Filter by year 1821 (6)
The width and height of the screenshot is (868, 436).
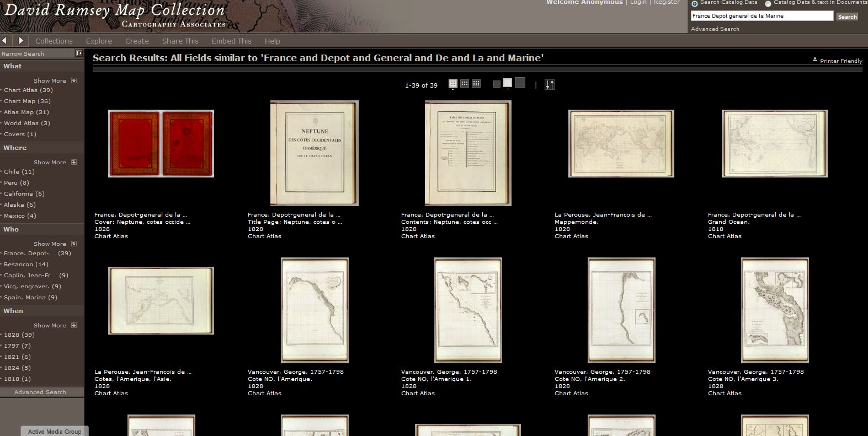17,357
